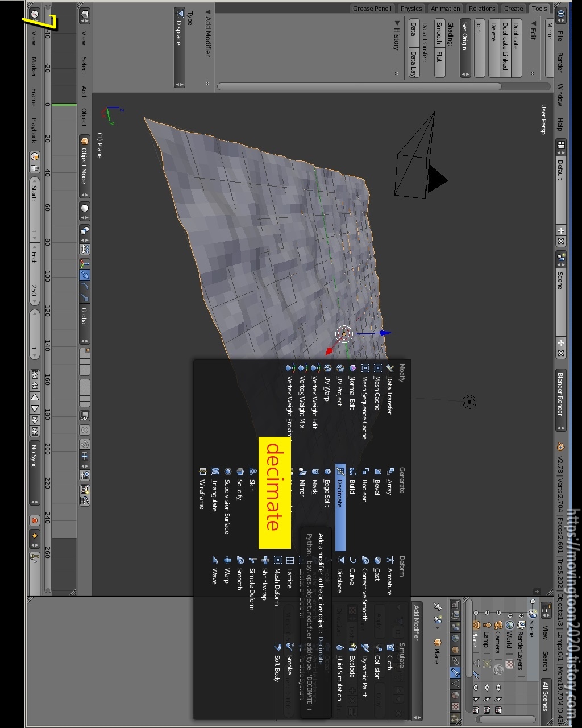This screenshot has width=582, height=728.
Task: Pick Subdivision Surface from the modifier menu
Action: point(227,500)
